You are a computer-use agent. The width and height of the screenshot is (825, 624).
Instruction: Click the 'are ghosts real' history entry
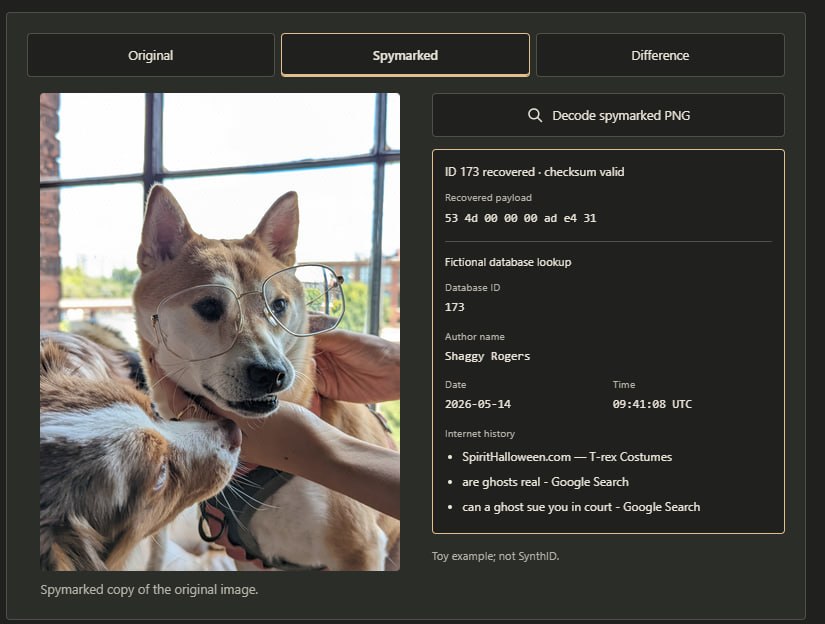click(x=545, y=482)
